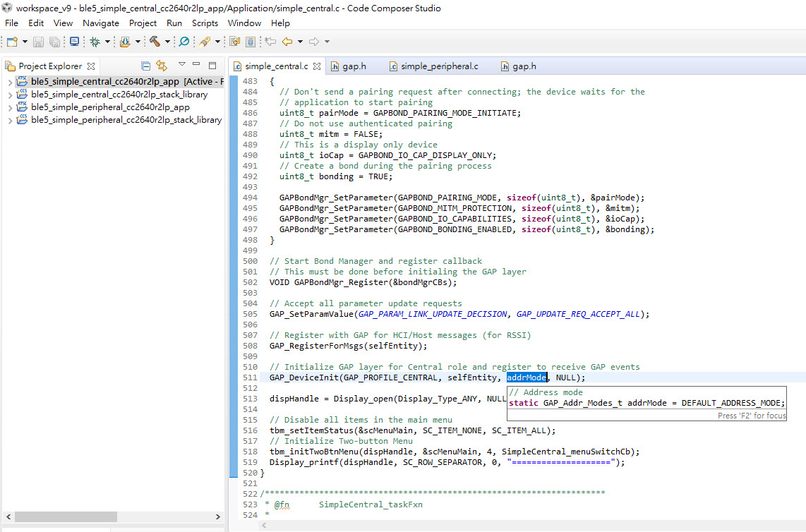This screenshot has height=532, width=806.
Task: Click the Back navigation yellow arrow
Action: point(287,42)
